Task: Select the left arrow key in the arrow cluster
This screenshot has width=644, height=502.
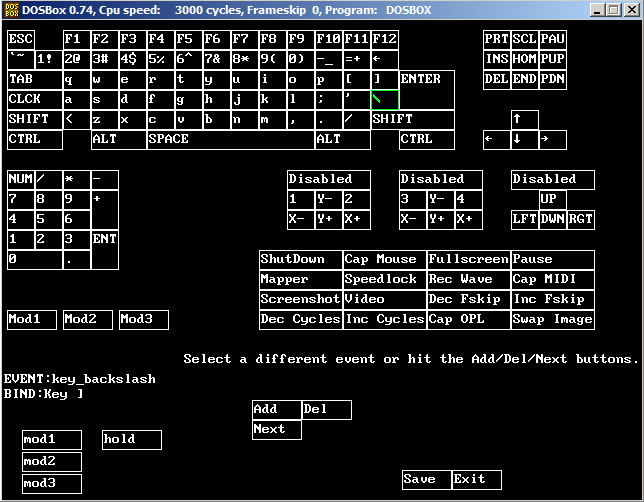Action: (497, 140)
